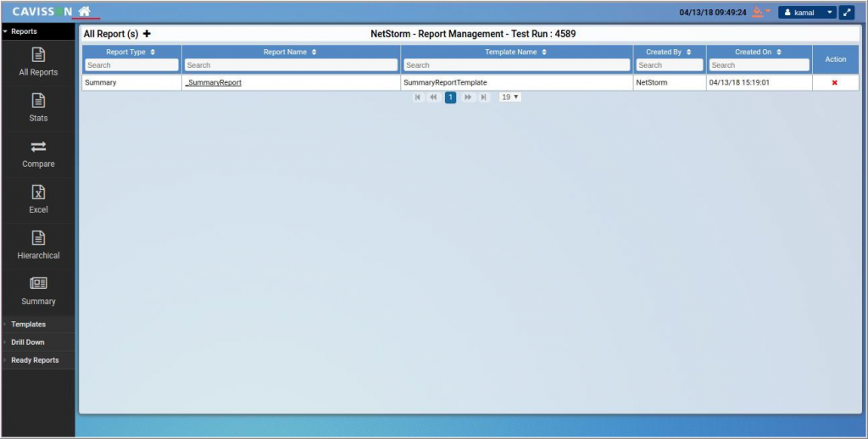
Task: Click the fullscreen expand icon
Action: pyautogui.click(x=847, y=12)
